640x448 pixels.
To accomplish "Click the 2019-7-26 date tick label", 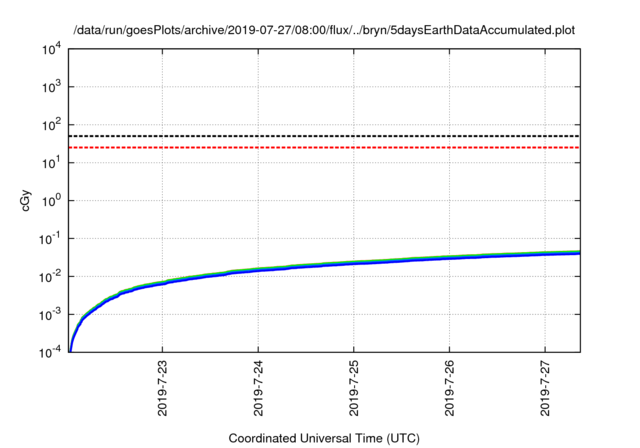I will [449, 388].
